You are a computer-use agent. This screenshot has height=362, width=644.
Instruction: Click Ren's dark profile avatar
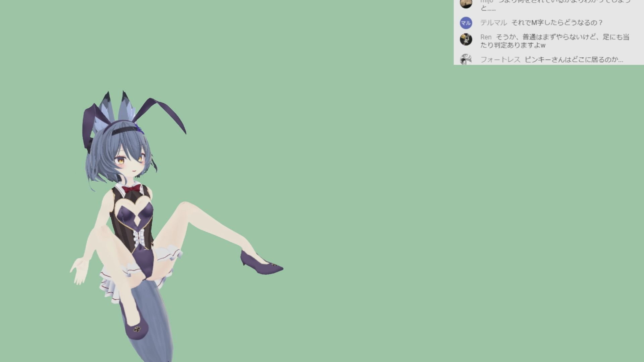coord(466,40)
